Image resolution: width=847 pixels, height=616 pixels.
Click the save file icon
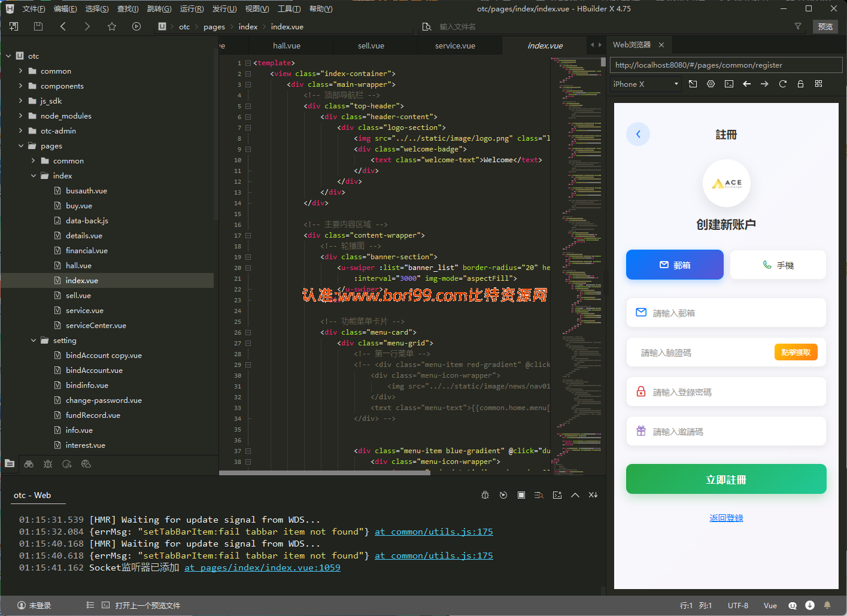pos(38,26)
